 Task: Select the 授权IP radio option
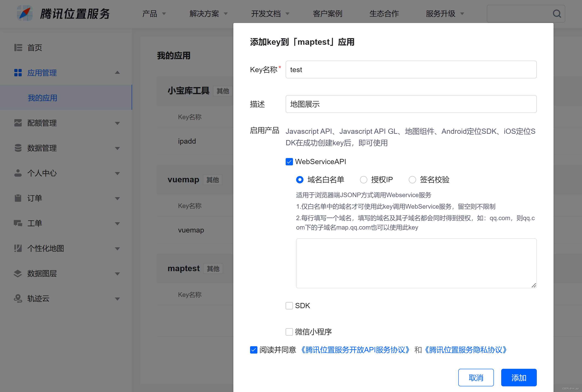pos(364,180)
